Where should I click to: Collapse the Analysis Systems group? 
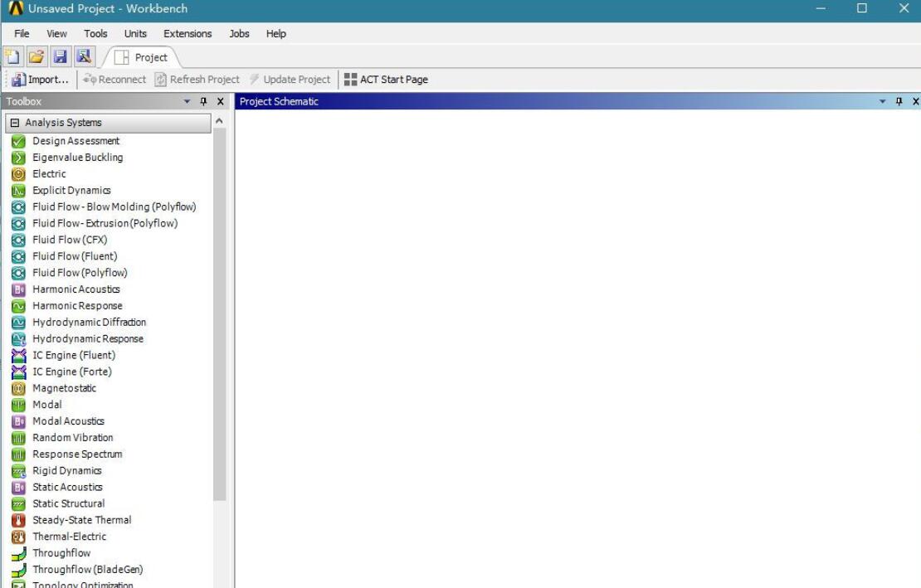pos(15,123)
